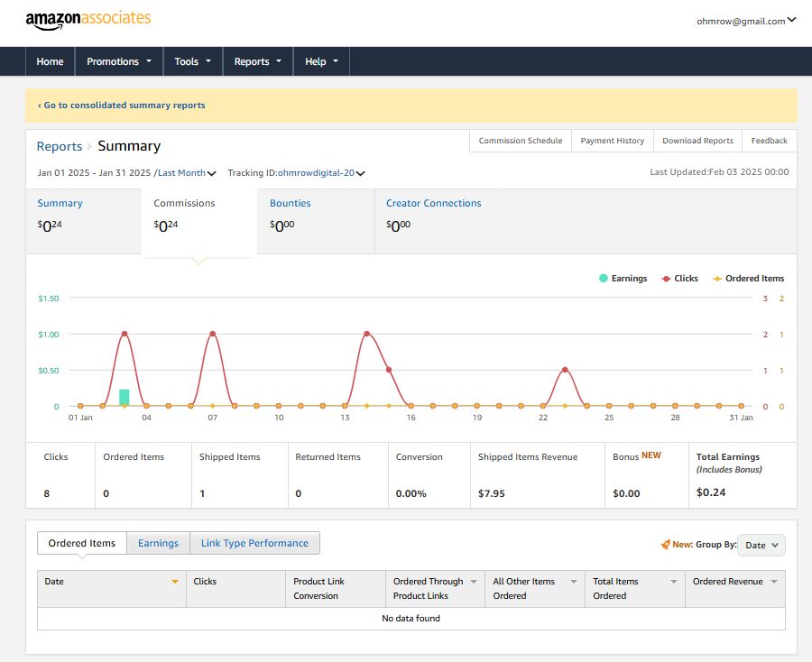
Task: Switch to the Link Type Performance tab
Action: click(x=254, y=543)
